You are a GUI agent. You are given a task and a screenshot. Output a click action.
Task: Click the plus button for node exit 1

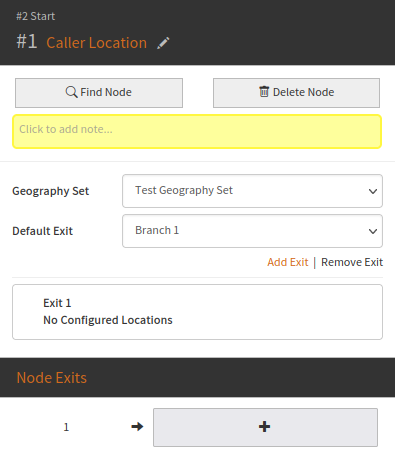[x=265, y=427]
